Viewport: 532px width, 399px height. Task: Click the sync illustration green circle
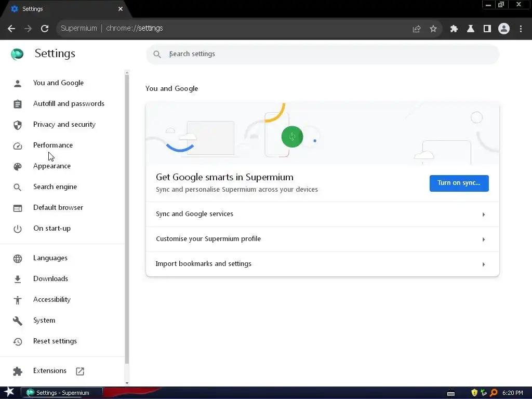(292, 137)
